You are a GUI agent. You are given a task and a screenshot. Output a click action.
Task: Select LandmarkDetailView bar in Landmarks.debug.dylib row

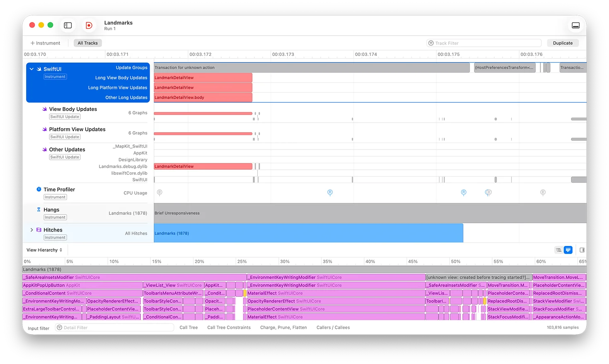203,166
